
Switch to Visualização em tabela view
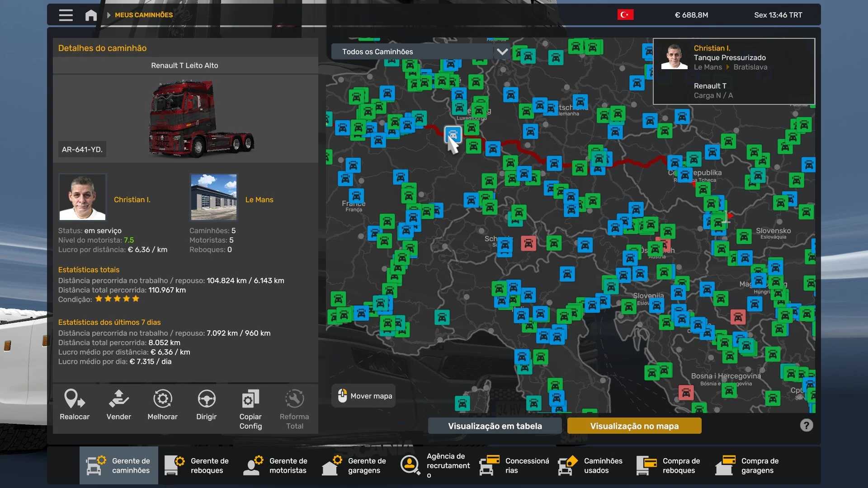(x=495, y=426)
